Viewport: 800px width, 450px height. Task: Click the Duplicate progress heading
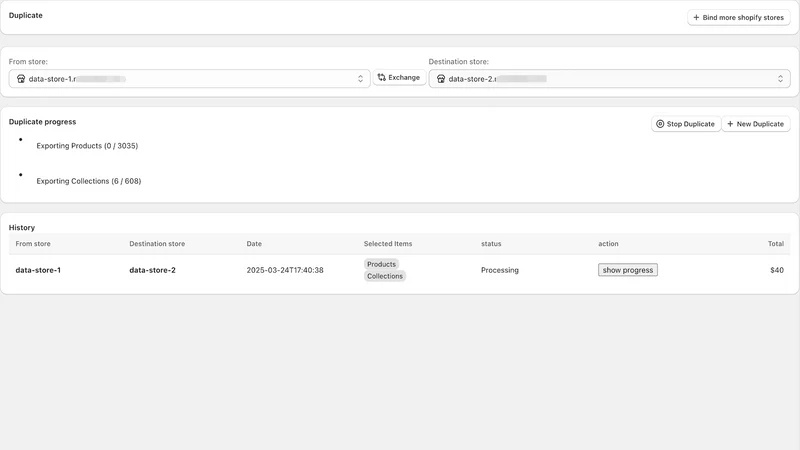point(42,122)
